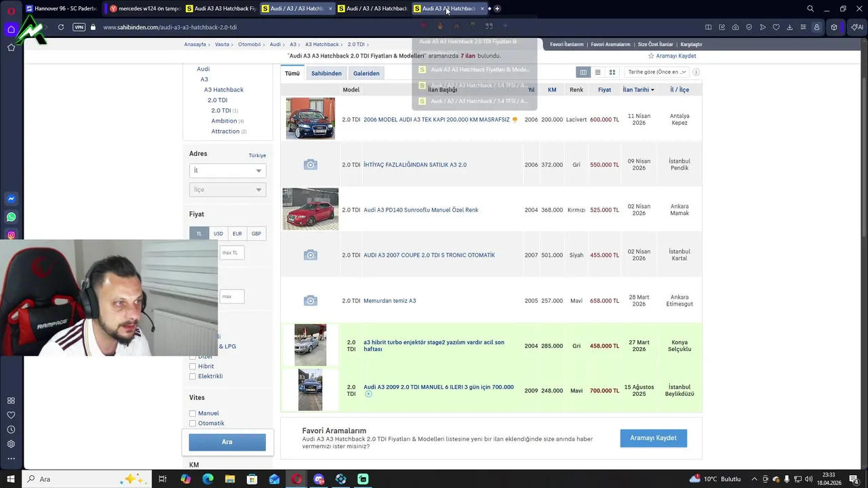Switch to grid view icon

612,72
